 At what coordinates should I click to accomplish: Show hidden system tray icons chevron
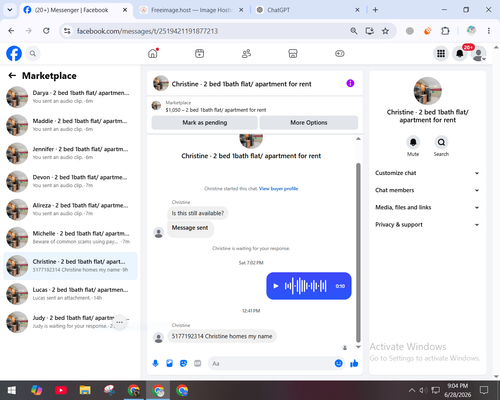412,390
